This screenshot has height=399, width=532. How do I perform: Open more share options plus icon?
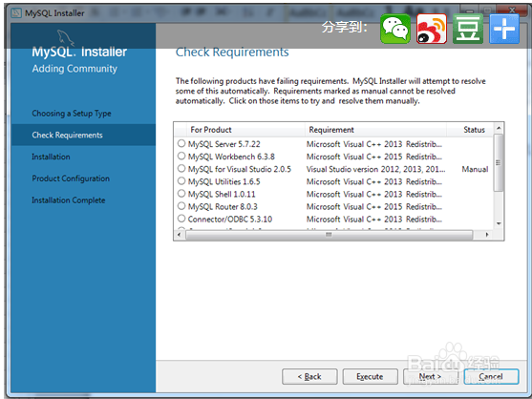coord(504,29)
